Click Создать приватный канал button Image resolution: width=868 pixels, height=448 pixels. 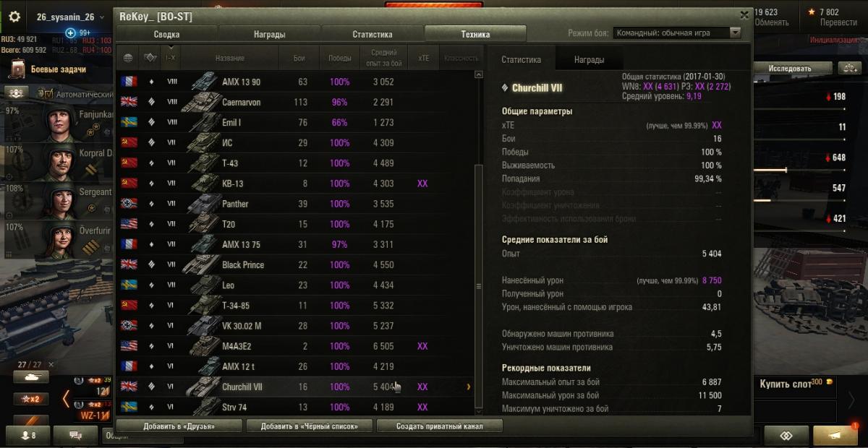439,426
